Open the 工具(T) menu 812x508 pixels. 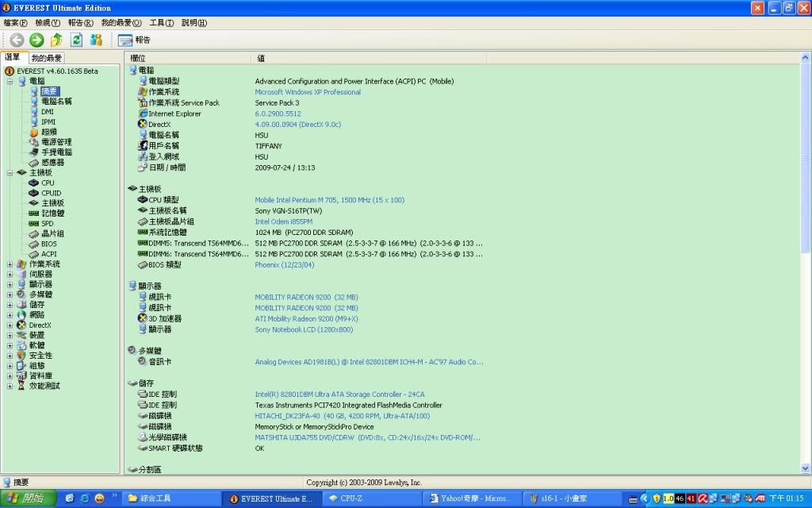pos(162,23)
